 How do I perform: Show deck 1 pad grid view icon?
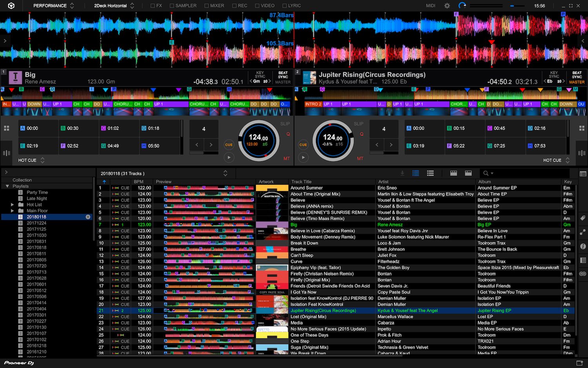[x=7, y=128]
